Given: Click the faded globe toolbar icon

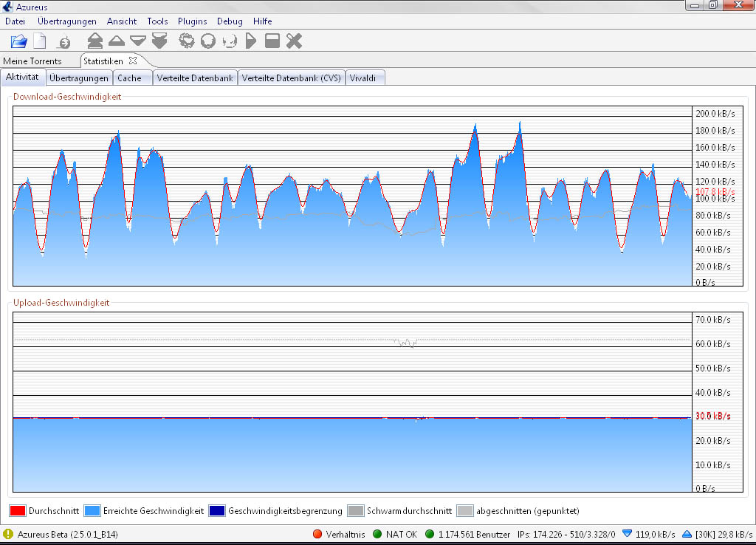Looking at the screenshot, I should pos(230,41).
